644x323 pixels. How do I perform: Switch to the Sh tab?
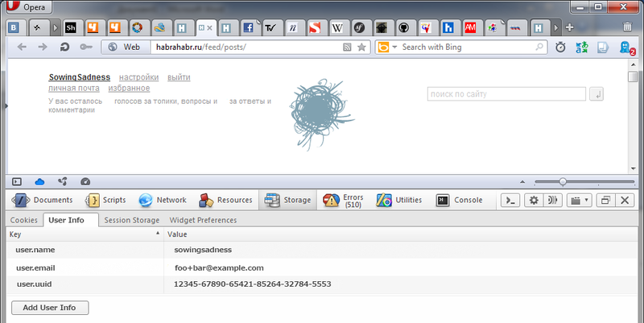coord(71,27)
